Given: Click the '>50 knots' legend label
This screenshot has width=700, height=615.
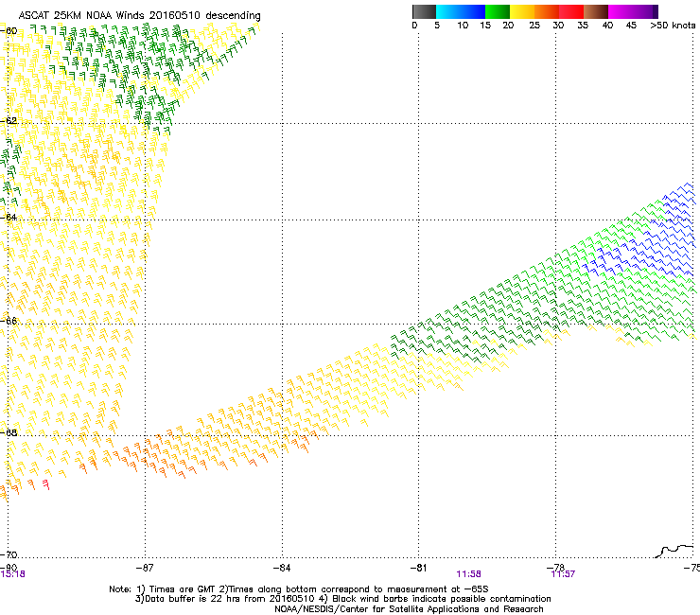Looking at the screenshot, I should coord(673,26).
